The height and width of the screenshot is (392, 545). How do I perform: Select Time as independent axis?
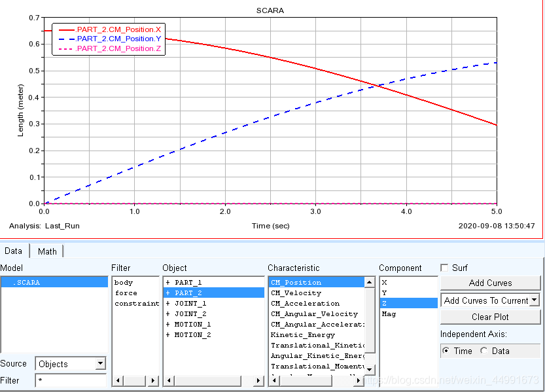[446, 351]
